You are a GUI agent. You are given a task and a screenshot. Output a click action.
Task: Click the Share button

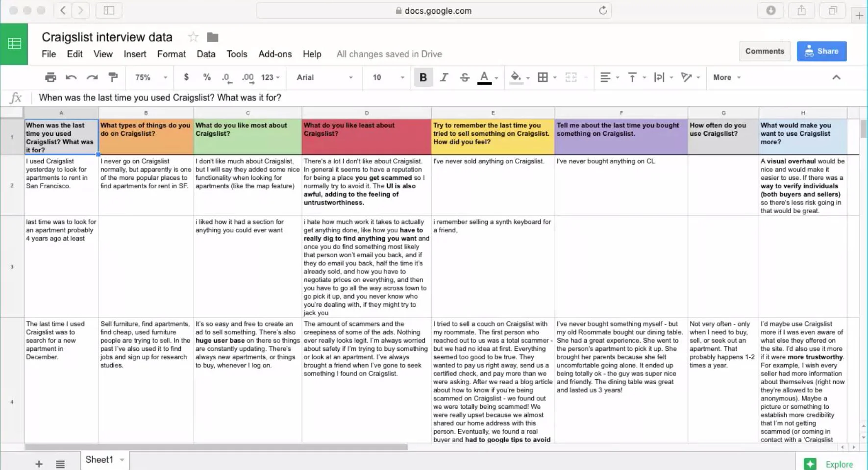(x=822, y=51)
